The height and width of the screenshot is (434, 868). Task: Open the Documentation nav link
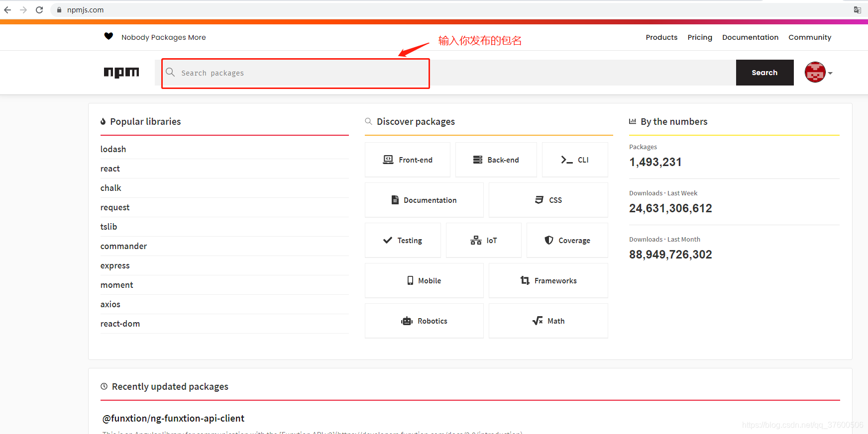[x=750, y=37]
